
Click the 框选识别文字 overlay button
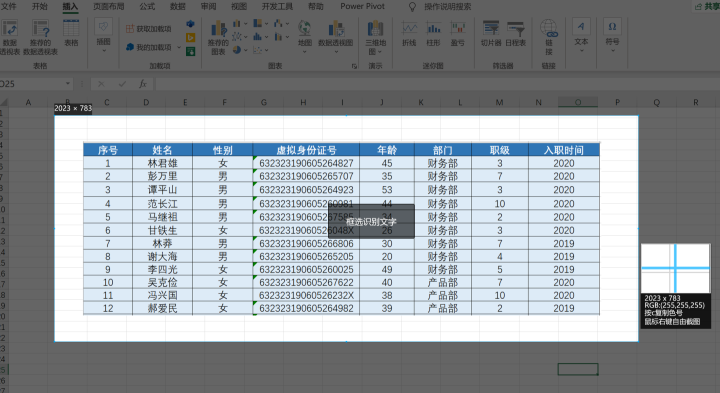(371, 222)
